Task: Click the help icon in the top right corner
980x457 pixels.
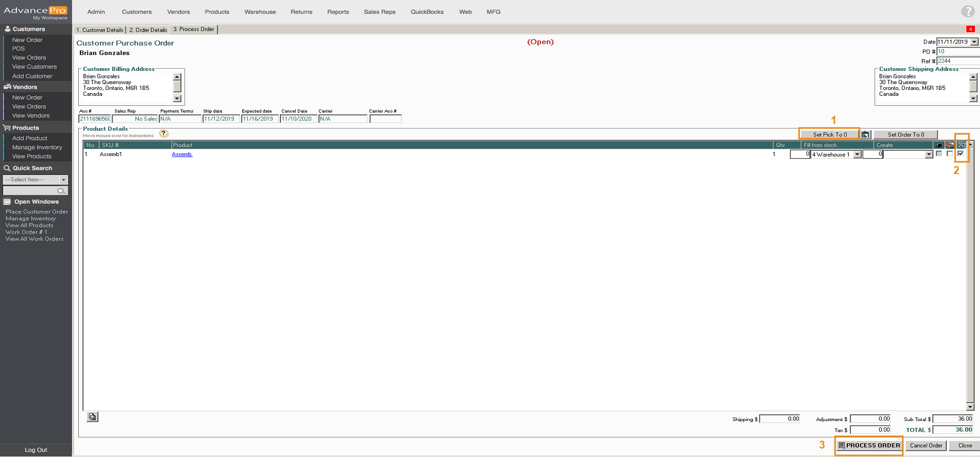Action: point(967,11)
